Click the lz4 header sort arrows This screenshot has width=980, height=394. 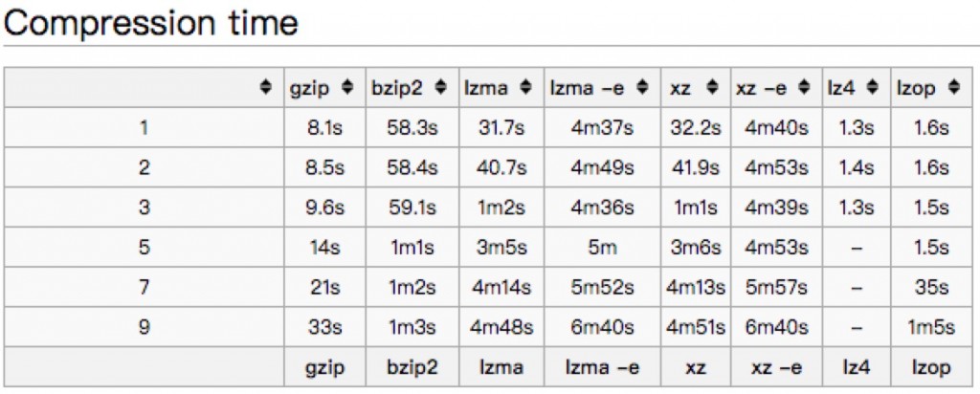click(x=871, y=88)
